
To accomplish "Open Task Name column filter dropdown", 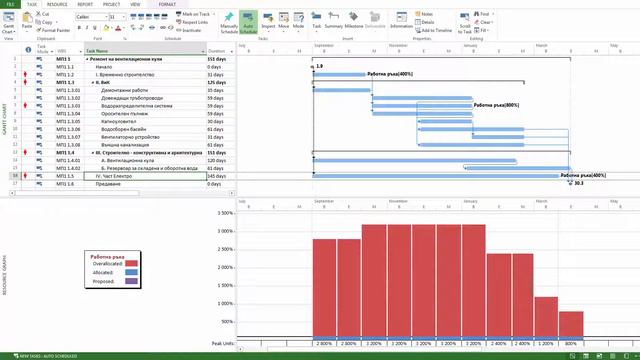I will [203, 51].
